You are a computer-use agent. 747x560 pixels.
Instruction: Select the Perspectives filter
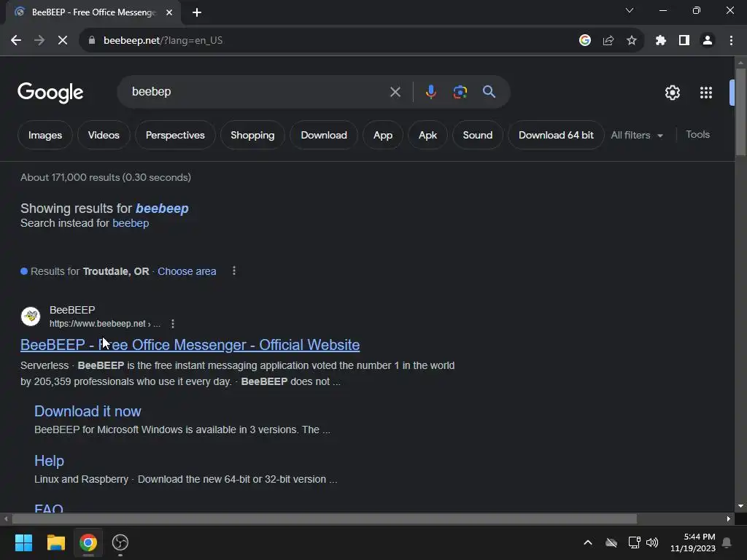tap(175, 135)
